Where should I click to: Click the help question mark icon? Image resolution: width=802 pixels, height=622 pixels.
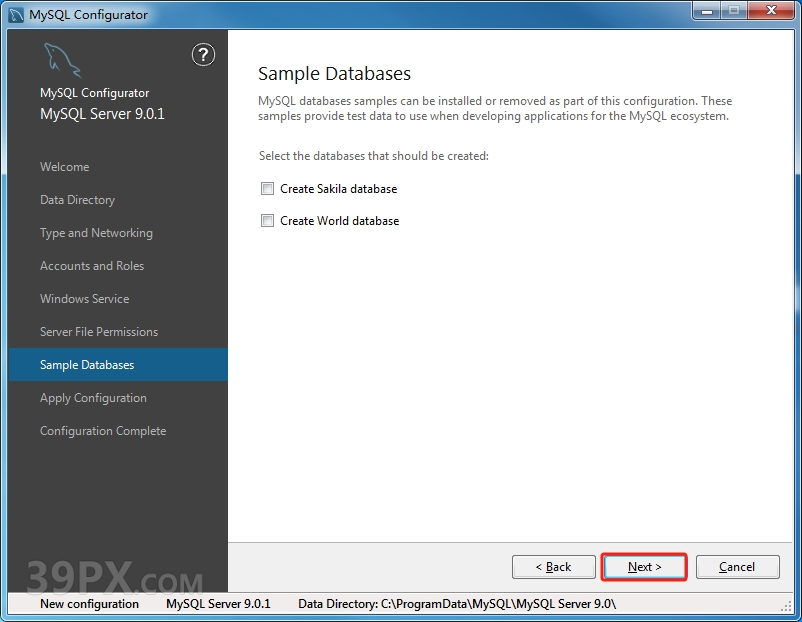coord(203,55)
